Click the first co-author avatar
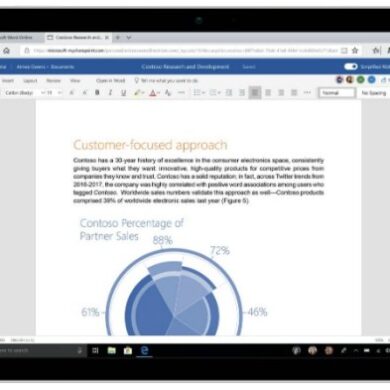Viewport: 390px width, 390px height. 339,80
